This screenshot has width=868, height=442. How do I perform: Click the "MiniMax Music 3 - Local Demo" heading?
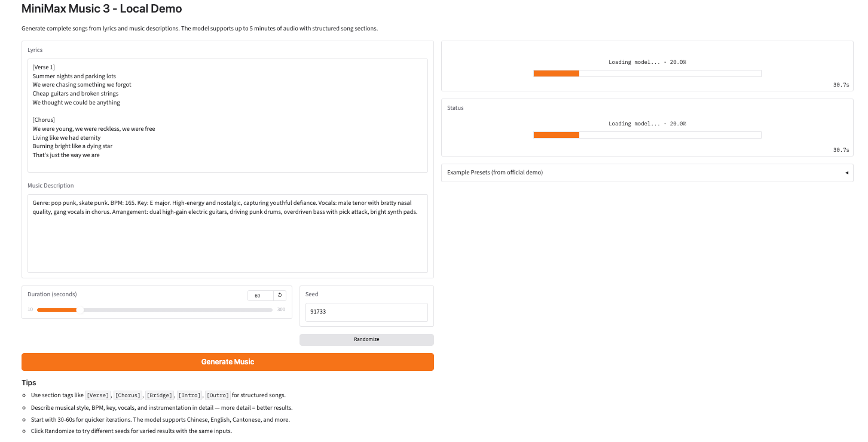coord(102,9)
